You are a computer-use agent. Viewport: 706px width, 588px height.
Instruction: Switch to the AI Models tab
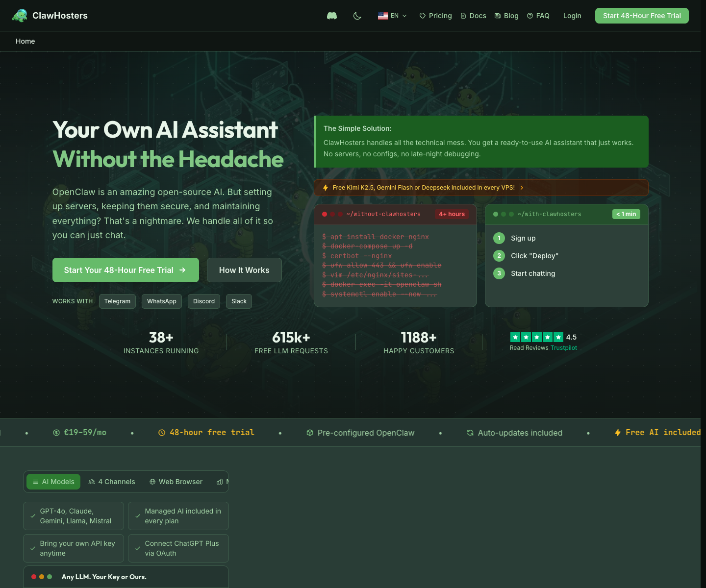[x=53, y=482]
